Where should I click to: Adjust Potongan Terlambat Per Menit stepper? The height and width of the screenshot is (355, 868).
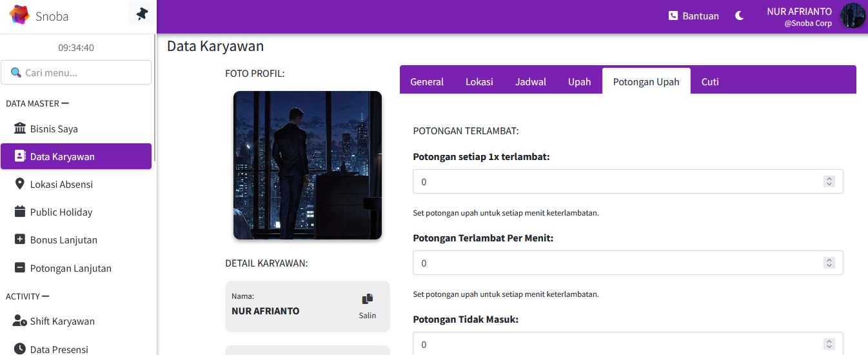829,263
